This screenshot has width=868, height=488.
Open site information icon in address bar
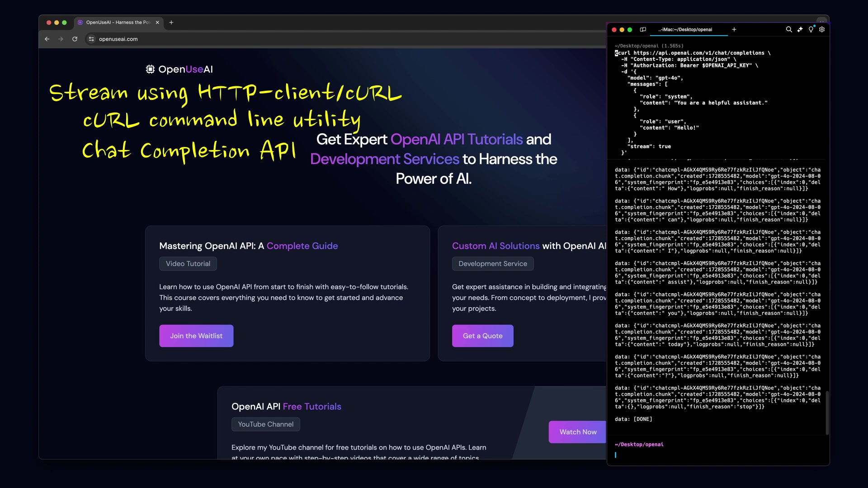tap(91, 39)
